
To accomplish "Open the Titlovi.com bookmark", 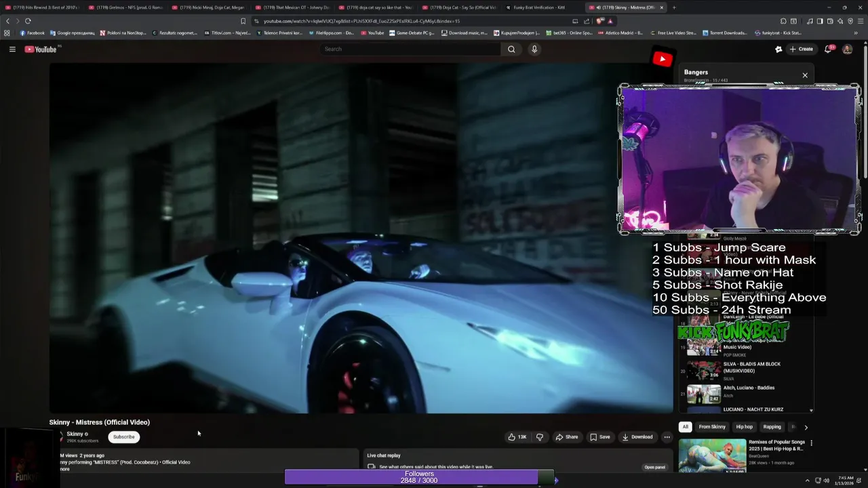I will [227, 33].
